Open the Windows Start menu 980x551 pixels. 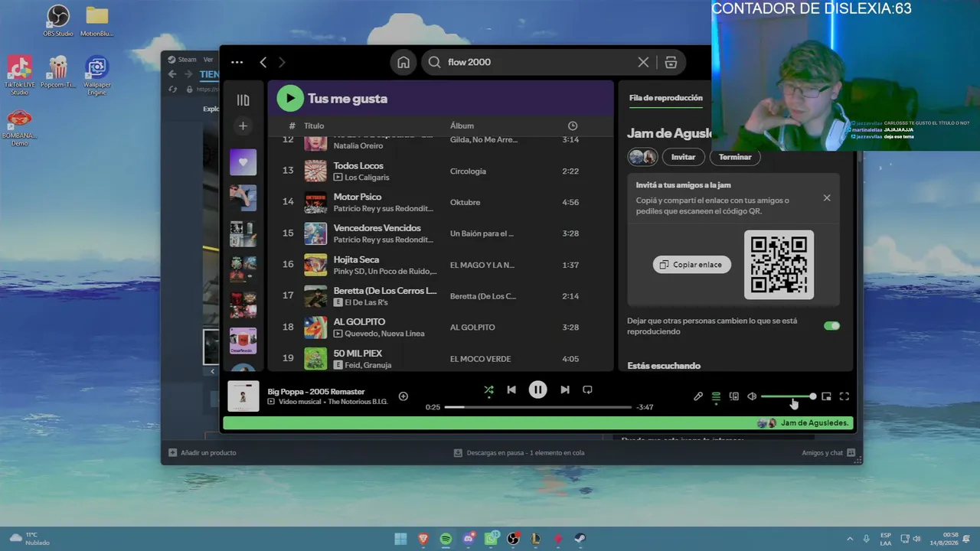[400, 539]
